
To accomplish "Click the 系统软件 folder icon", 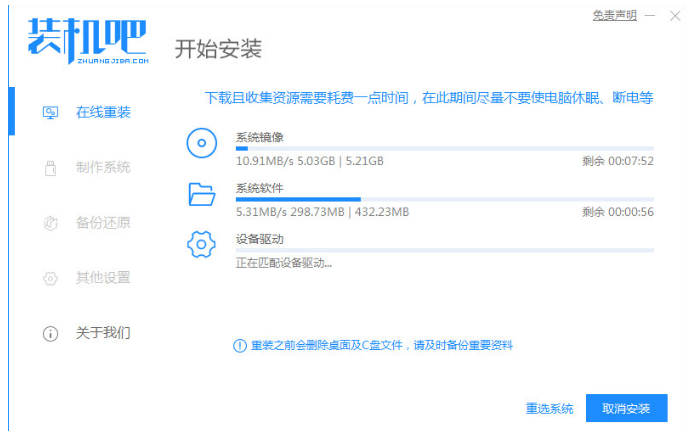I will [202, 194].
